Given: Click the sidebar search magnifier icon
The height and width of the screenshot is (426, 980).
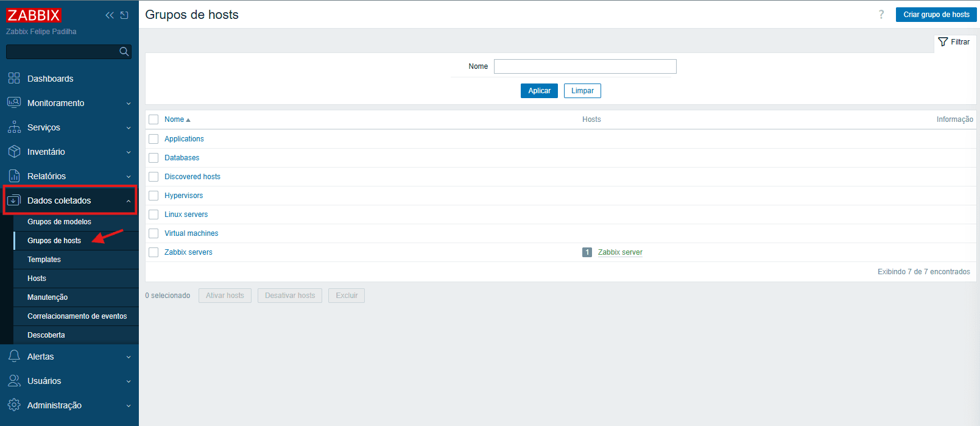Looking at the screenshot, I should [x=124, y=52].
